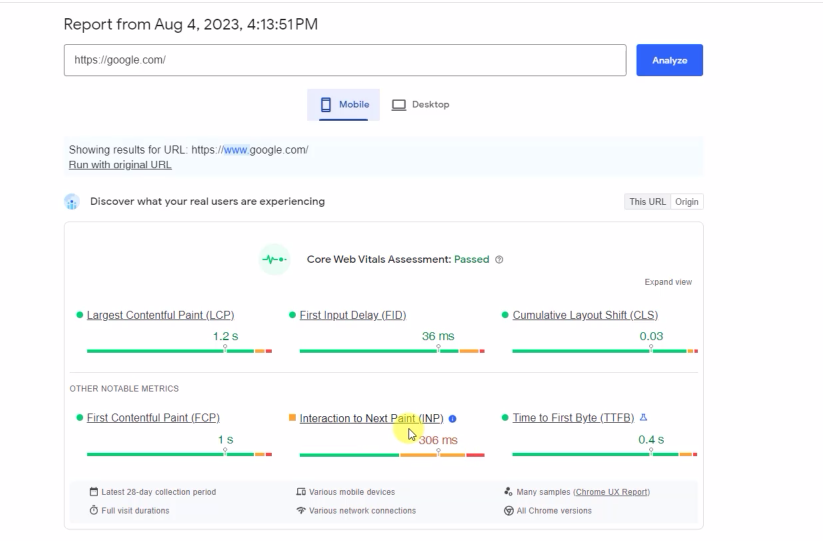Click the desktop monitor icon

(x=399, y=105)
